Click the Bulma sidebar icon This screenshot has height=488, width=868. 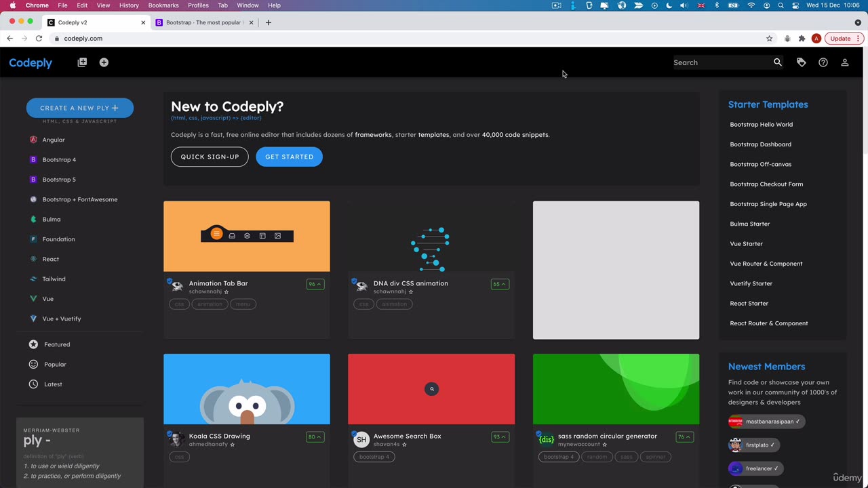point(33,220)
